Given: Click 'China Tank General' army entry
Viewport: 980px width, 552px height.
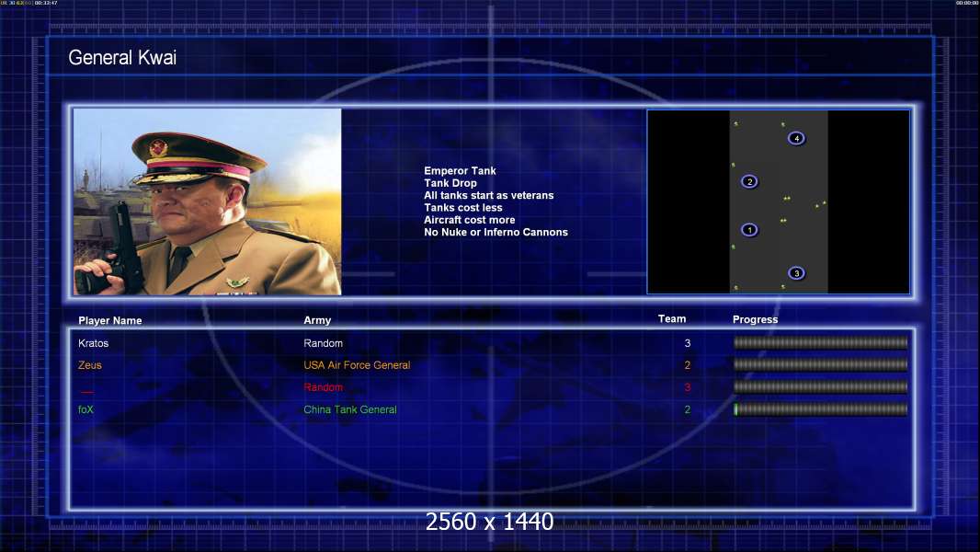Looking at the screenshot, I should tap(350, 409).
